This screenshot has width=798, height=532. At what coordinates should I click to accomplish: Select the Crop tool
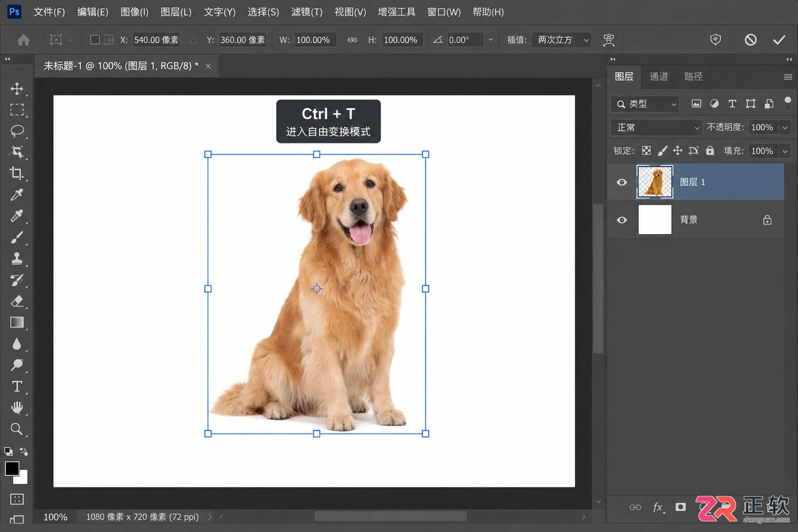click(17, 173)
